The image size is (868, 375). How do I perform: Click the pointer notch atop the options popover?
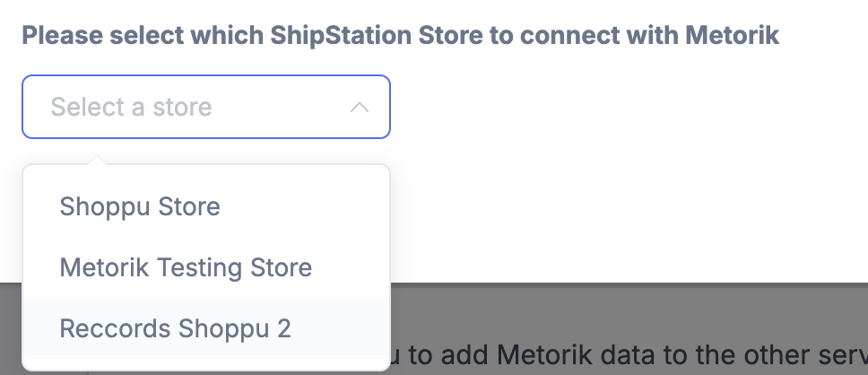point(96,160)
